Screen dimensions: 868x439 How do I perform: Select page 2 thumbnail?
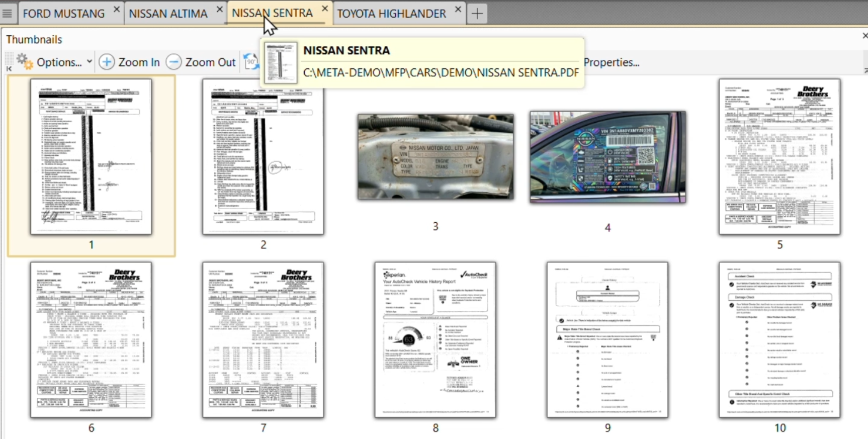263,156
